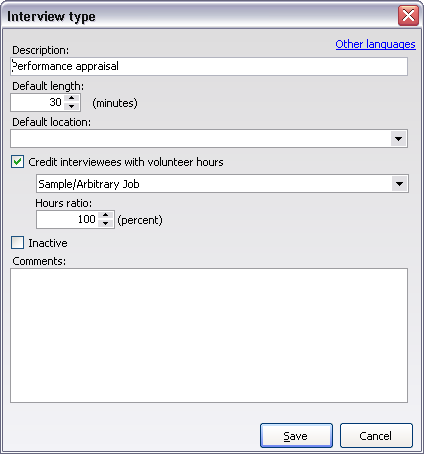Click the Interview type title bar

[x=200, y=16]
